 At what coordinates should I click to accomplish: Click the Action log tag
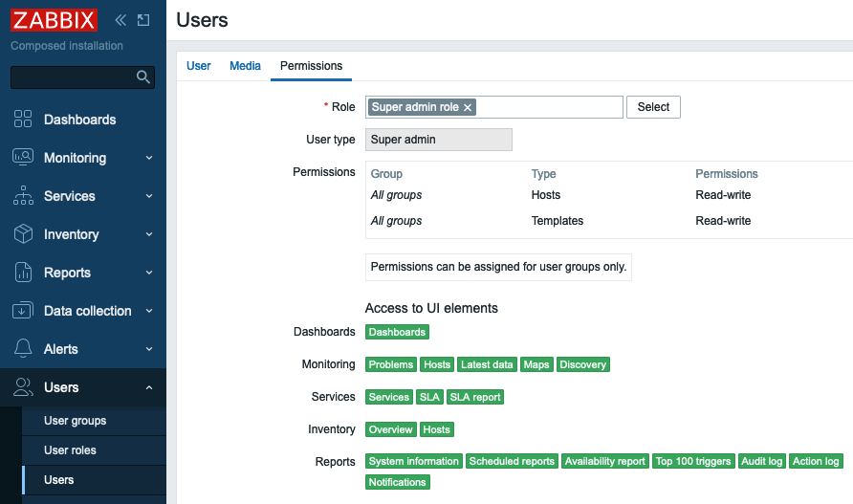tap(816, 462)
